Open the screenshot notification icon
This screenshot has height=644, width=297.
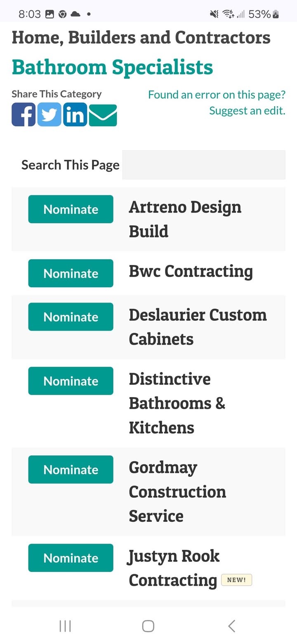click(x=50, y=14)
